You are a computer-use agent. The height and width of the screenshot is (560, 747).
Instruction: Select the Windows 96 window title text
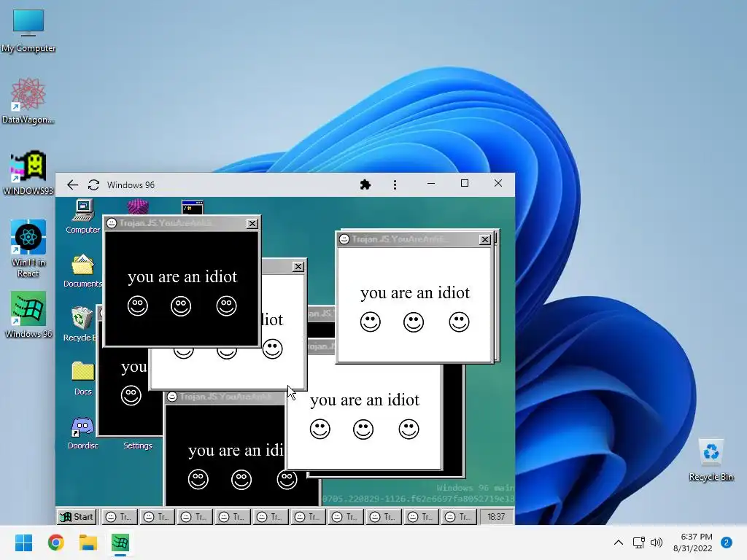click(131, 184)
